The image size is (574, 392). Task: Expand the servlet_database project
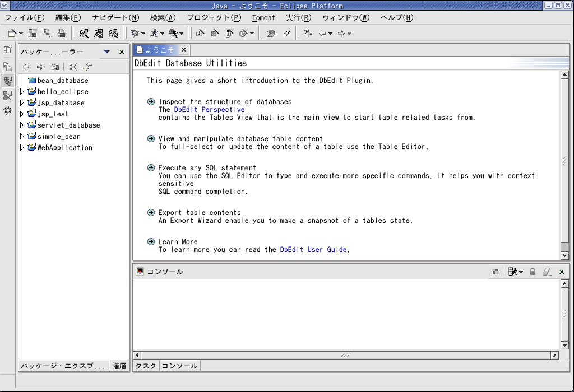click(x=22, y=125)
